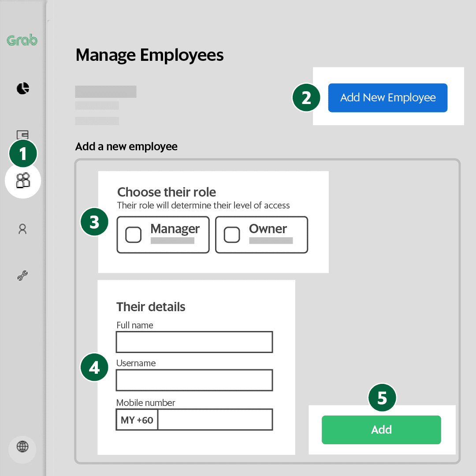Image resolution: width=476 pixels, height=476 pixels.
Task: Tick the Manager role checkbox
Action: 134,235
